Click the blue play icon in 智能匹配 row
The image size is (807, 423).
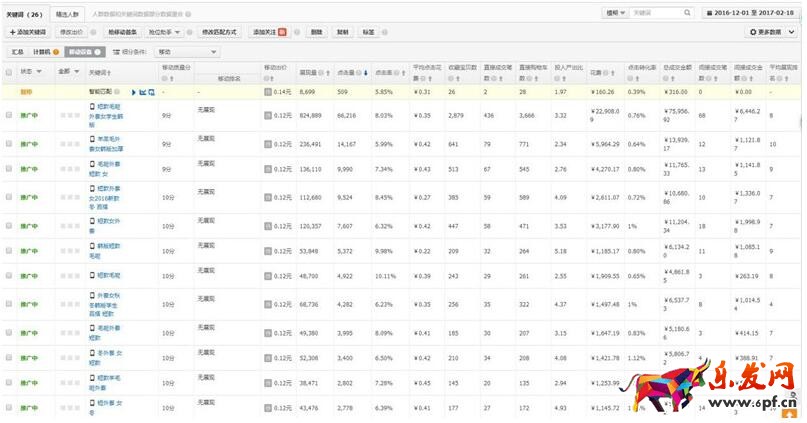[134, 92]
